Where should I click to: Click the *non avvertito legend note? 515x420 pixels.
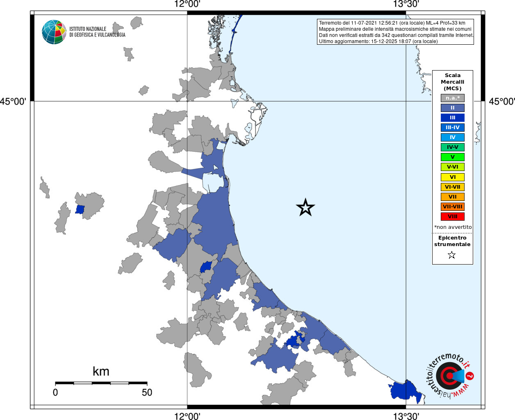pyautogui.click(x=453, y=227)
